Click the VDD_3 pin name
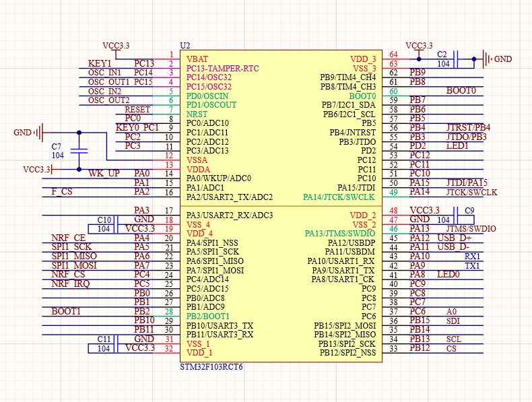The image size is (532, 402). click(x=363, y=59)
